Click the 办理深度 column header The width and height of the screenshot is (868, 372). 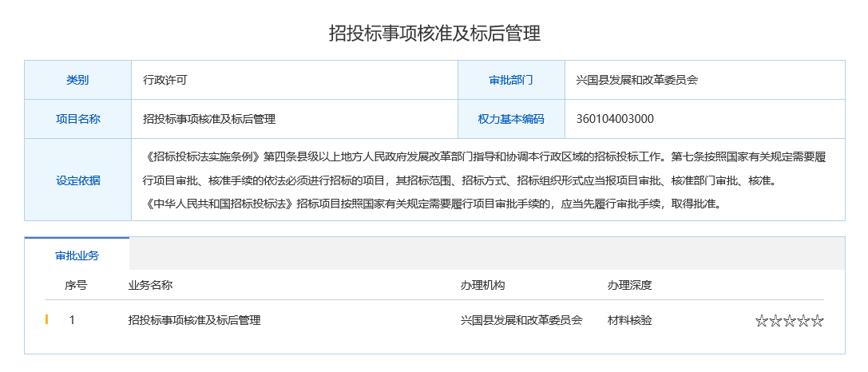click(x=629, y=286)
